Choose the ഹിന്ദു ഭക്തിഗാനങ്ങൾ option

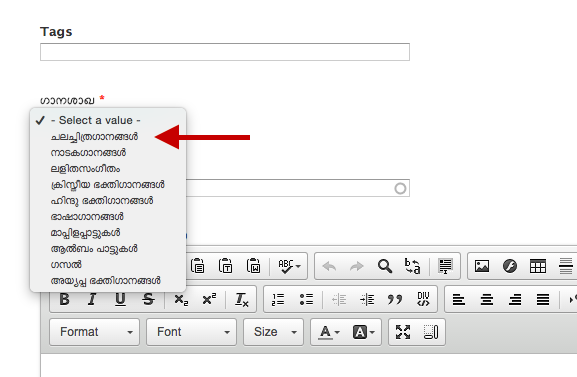[x=108, y=201]
